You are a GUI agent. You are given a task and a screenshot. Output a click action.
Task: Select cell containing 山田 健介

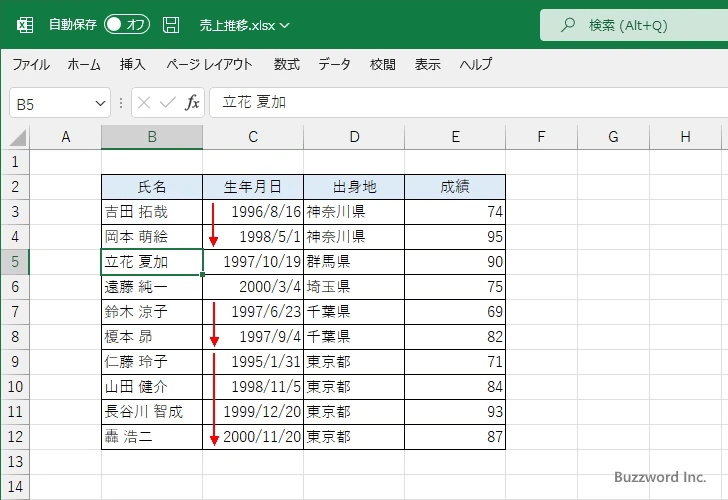coord(152,387)
